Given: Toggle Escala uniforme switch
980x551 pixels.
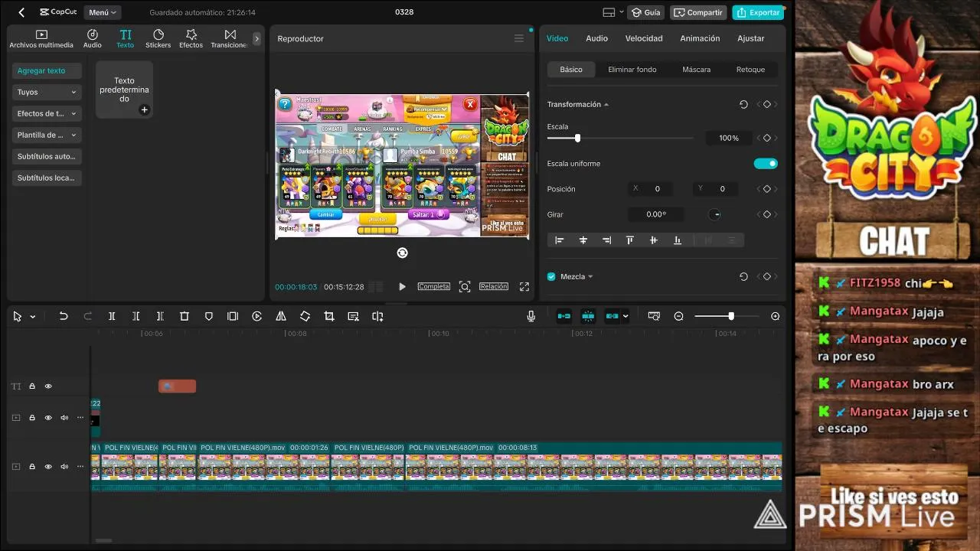Looking at the screenshot, I should pyautogui.click(x=766, y=163).
